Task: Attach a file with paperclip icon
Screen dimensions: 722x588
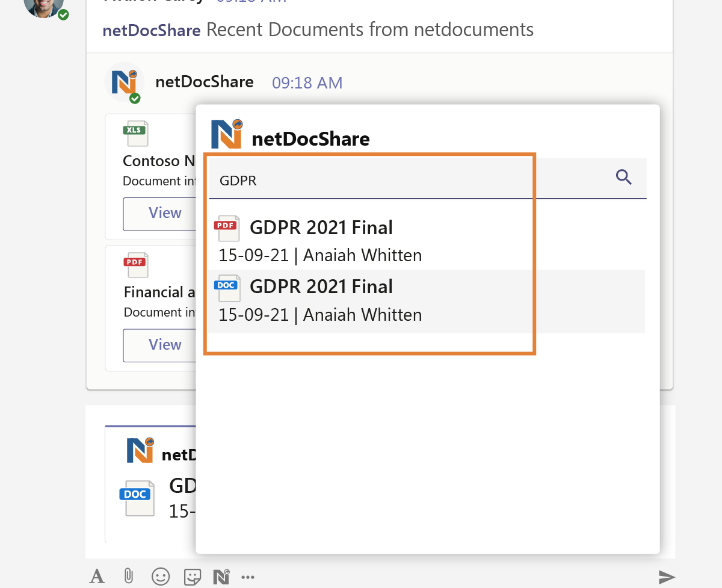Action: tap(128, 577)
